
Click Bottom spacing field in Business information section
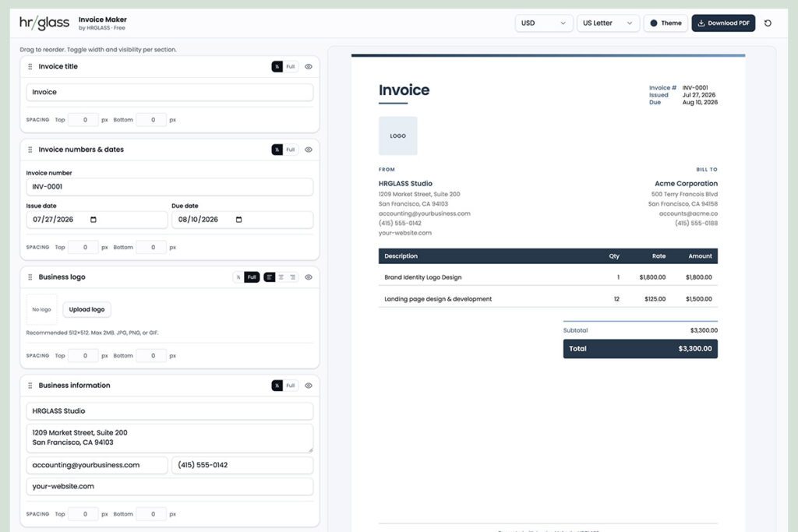[151, 513]
